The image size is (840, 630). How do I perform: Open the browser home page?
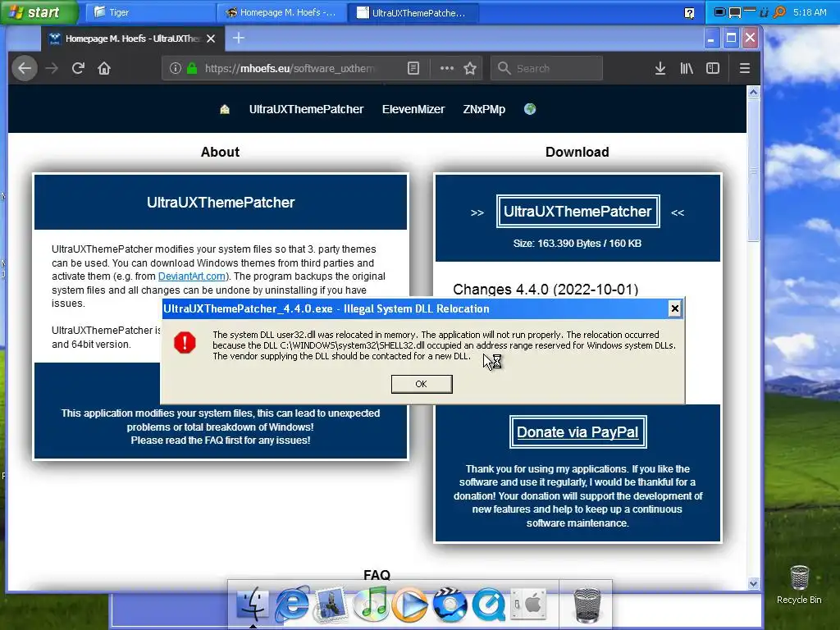pos(104,68)
